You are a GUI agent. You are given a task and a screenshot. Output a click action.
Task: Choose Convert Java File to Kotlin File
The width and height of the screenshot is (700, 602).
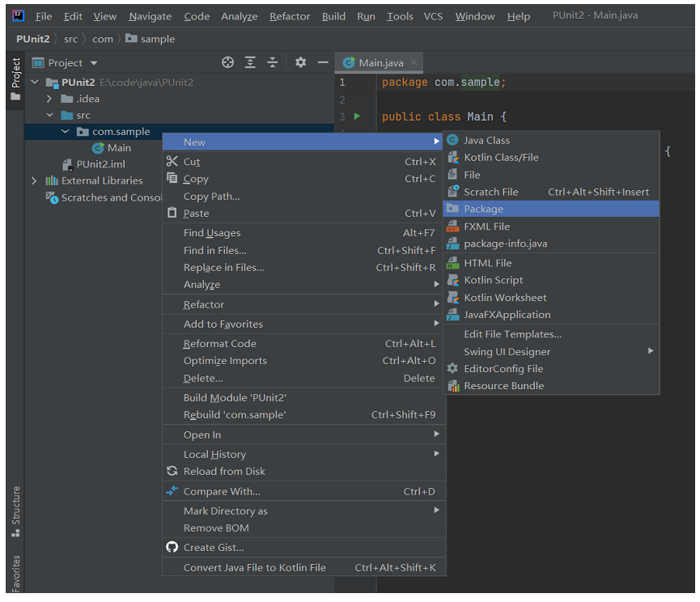pyautogui.click(x=303, y=568)
